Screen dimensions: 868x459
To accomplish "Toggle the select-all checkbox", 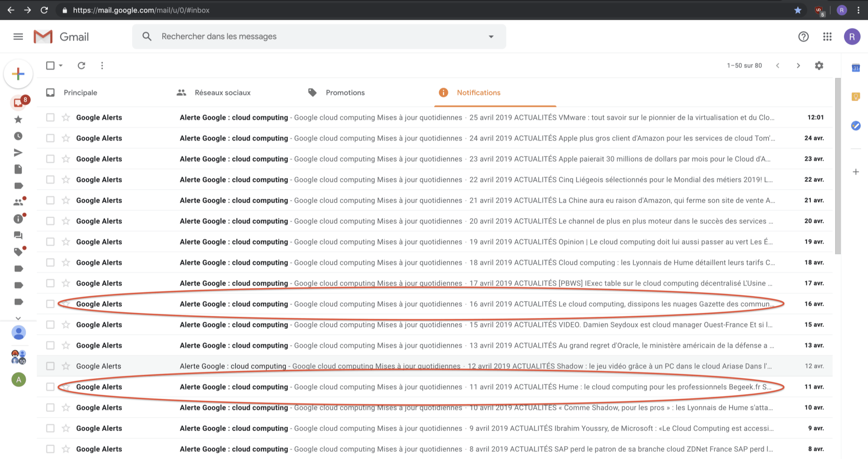I will (50, 65).
